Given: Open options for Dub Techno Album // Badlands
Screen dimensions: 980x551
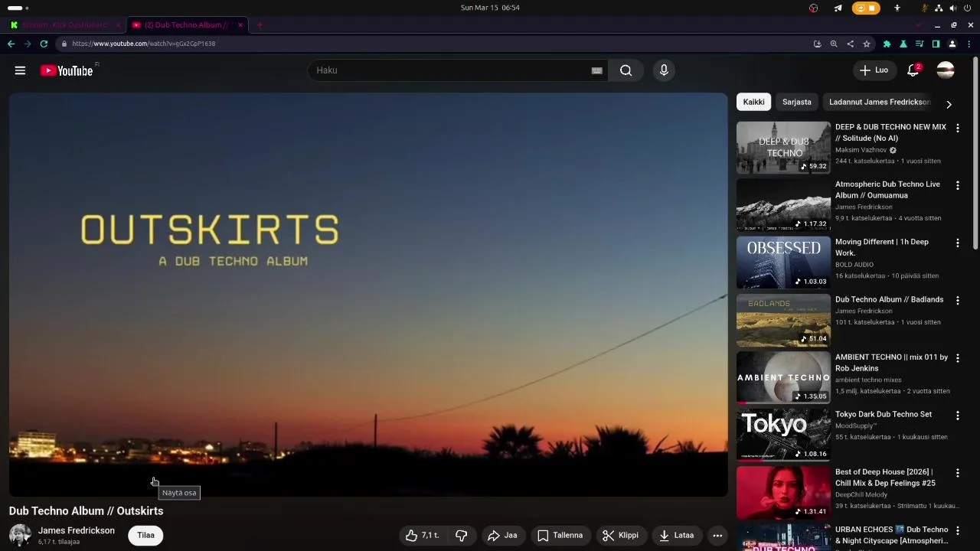Looking at the screenshot, I should 957,301.
